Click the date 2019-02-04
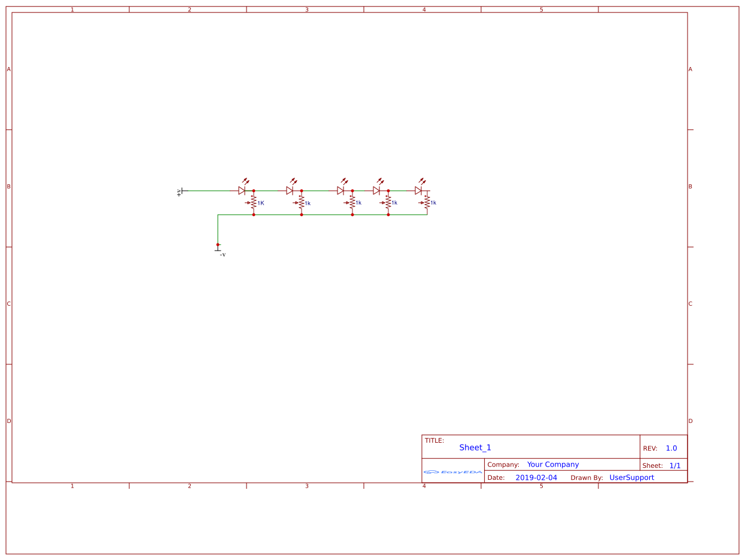 pyautogui.click(x=536, y=477)
